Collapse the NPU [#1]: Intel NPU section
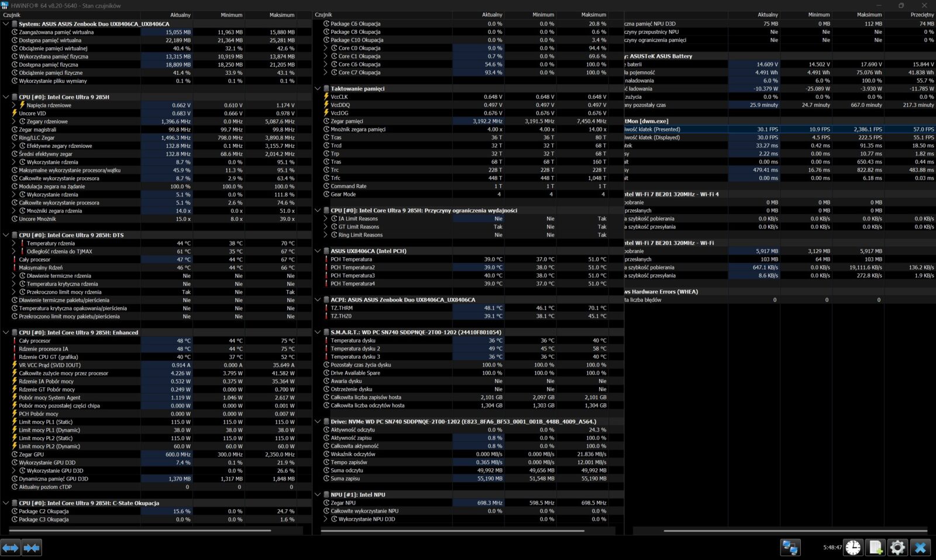This screenshot has height=560, width=936. tap(318, 495)
